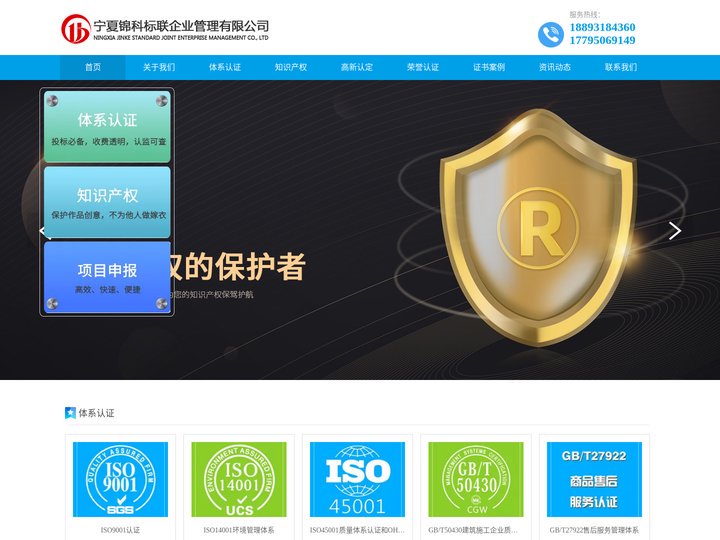Click the 体系认证 section heading
The height and width of the screenshot is (540, 720).
(x=96, y=413)
